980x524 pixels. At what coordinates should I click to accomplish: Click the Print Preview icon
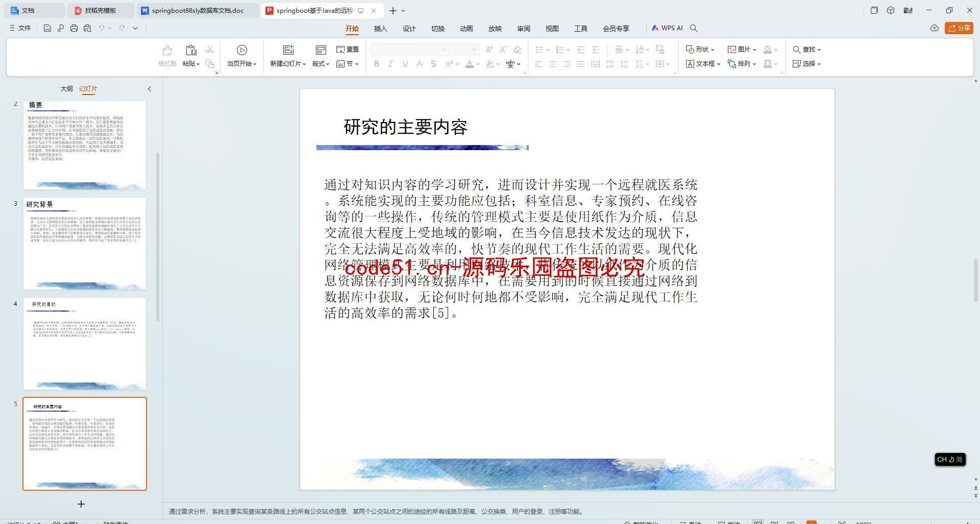pos(87,28)
